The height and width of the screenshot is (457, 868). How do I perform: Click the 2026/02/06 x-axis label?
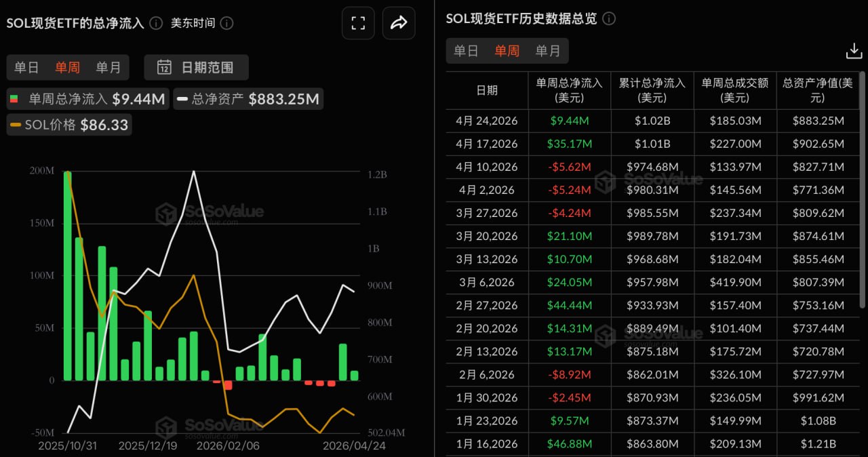coord(227,446)
